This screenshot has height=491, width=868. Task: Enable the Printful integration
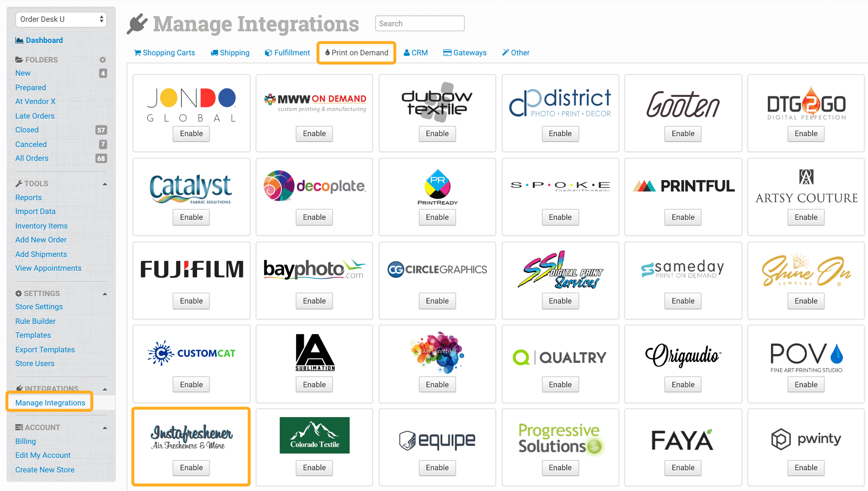coord(683,217)
